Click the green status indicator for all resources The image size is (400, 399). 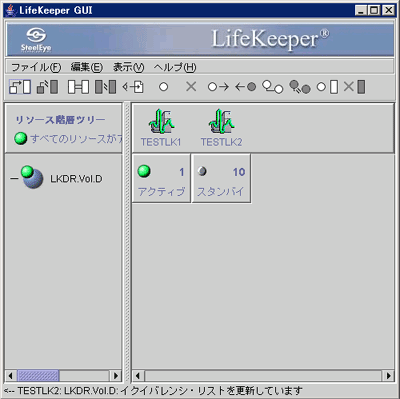click(x=21, y=138)
